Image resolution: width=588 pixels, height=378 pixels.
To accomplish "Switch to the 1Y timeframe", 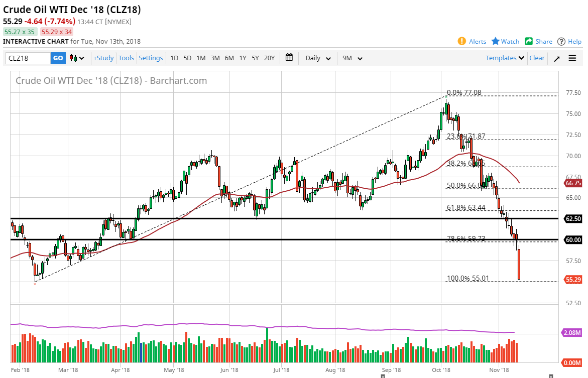I will coord(243,58).
